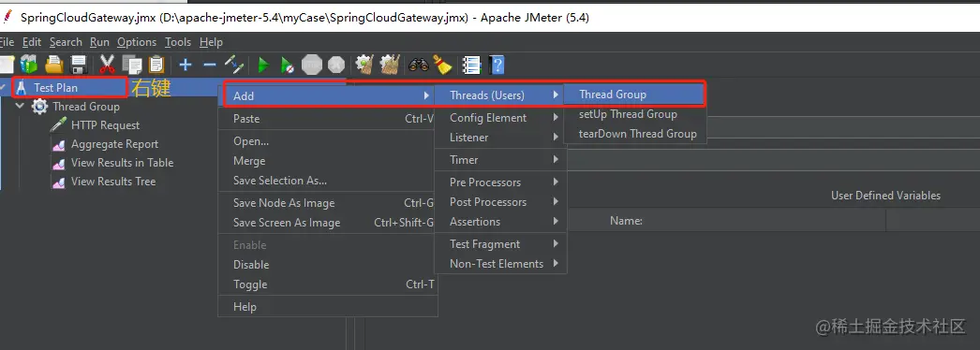The width and height of the screenshot is (980, 350).
Task: Expand the Timer submenu
Action: click(x=500, y=160)
